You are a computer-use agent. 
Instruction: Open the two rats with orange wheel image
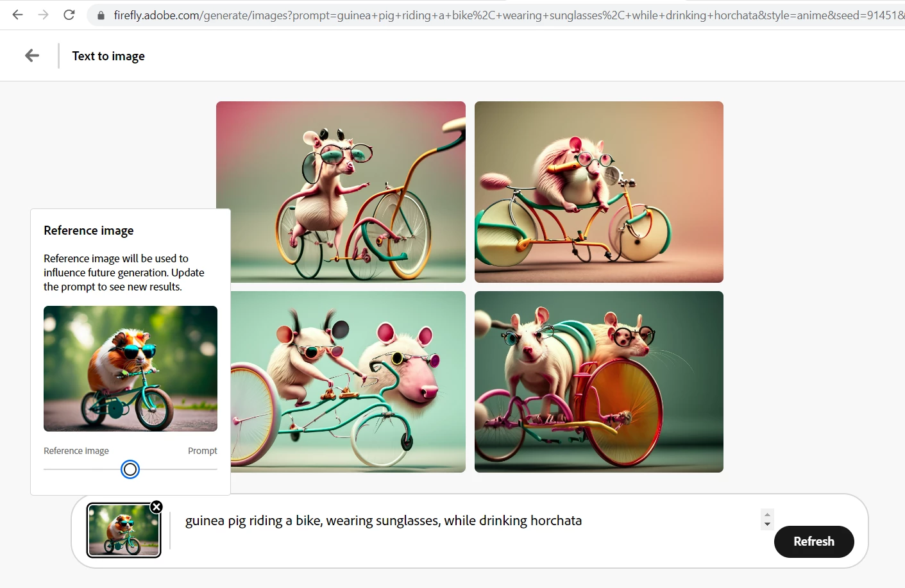(x=598, y=382)
